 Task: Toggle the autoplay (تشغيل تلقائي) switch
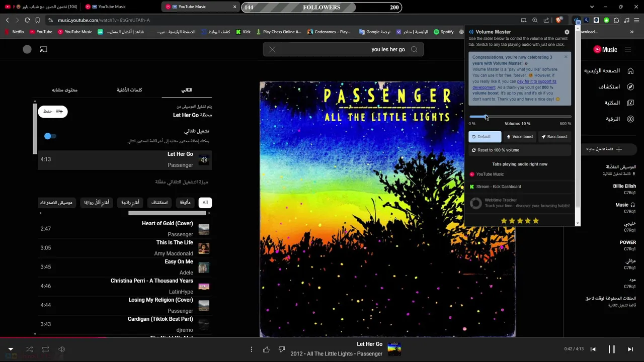pos(49,136)
